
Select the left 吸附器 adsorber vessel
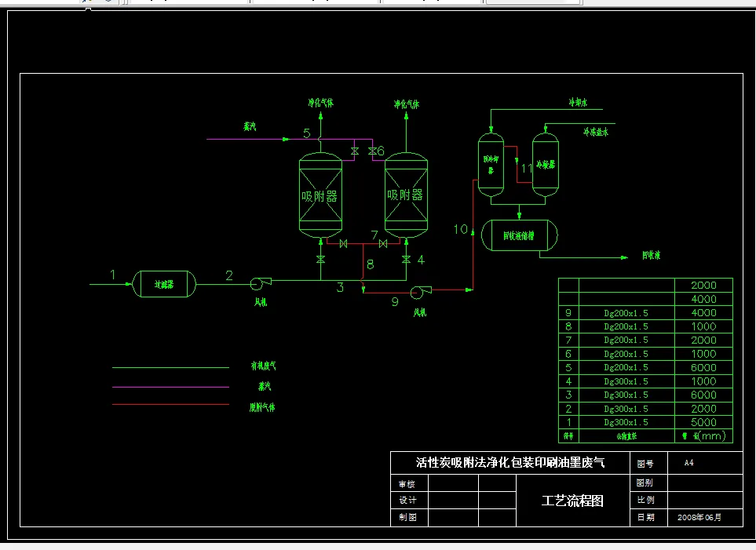pyautogui.click(x=320, y=195)
